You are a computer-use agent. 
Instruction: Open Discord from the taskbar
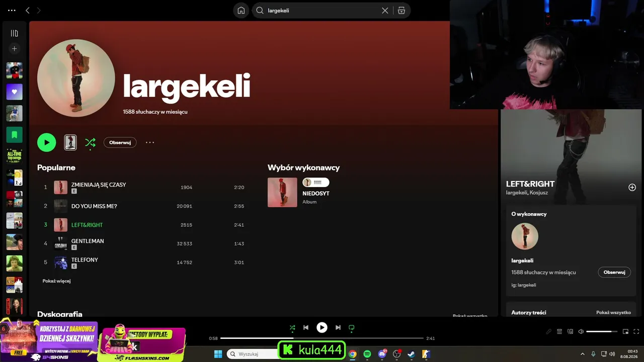pos(382,354)
